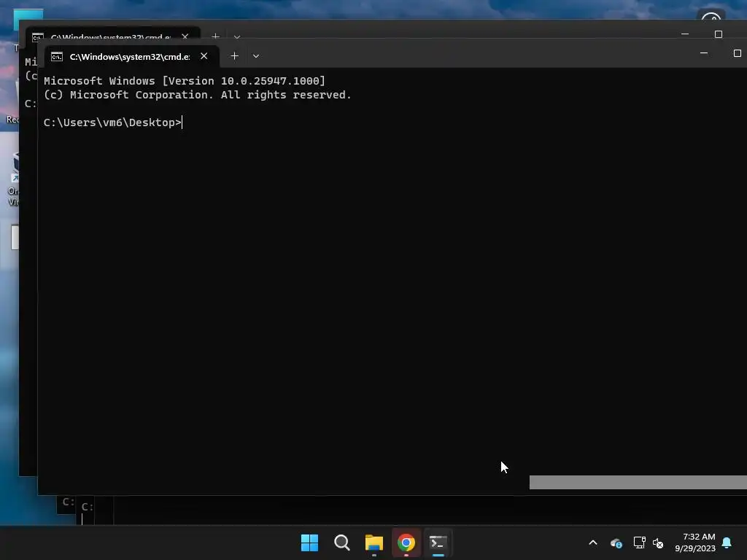The height and width of the screenshot is (560, 747).
Task: Minimize the front terminal window
Action: tap(704, 53)
